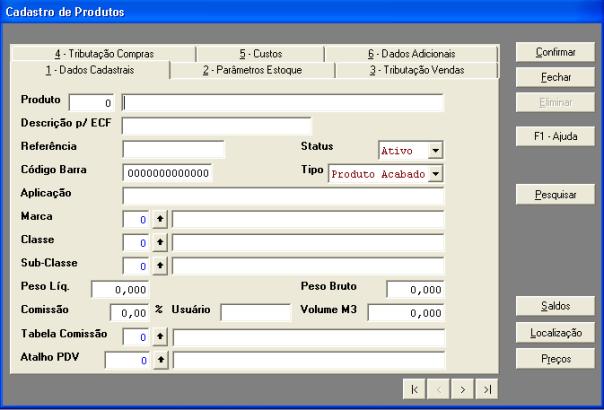The width and height of the screenshot is (604, 410).
Task: Open Marca lookup arrow button
Action: coord(160,219)
